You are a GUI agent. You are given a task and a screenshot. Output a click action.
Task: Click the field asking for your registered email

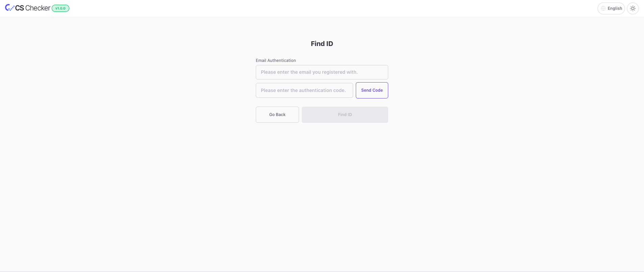click(322, 72)
